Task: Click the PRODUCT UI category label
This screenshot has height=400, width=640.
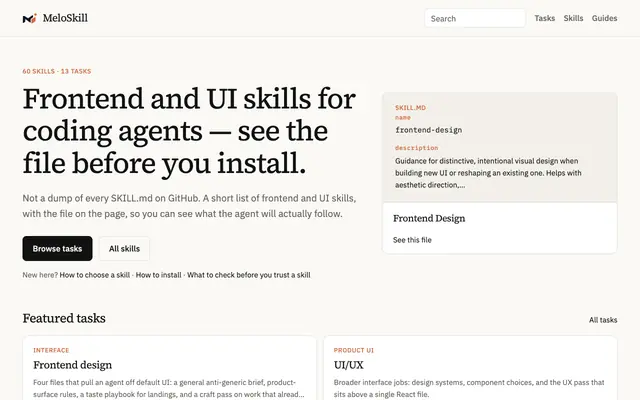Action: [353, 350]
